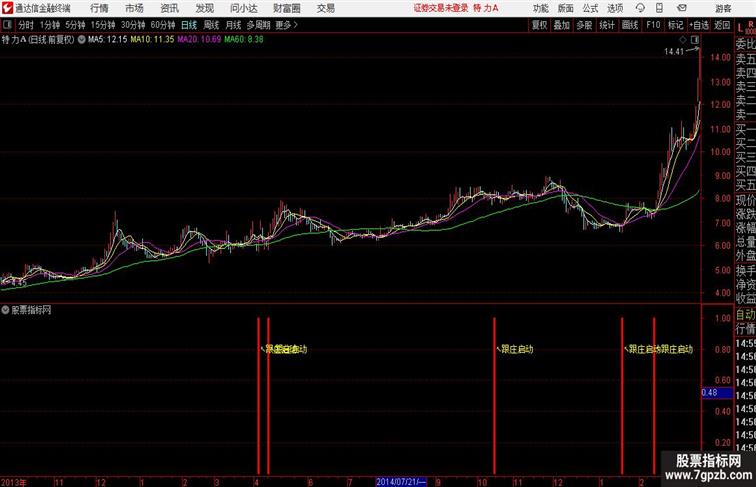The width and height of the screenshot is (756, 487).
Task: Click the 0.48 value marker on indicator axis
Action: pyautogui.click(x=716, y=392)
